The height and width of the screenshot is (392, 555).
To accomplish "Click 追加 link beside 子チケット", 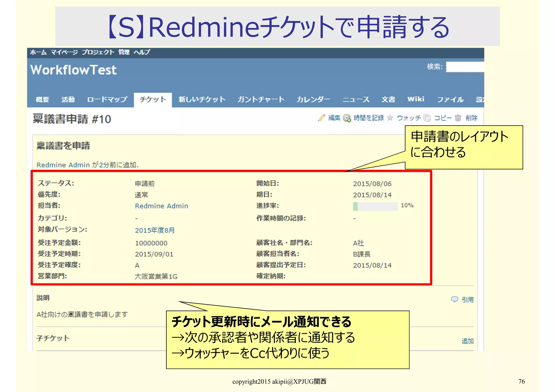I will [467, 341].
